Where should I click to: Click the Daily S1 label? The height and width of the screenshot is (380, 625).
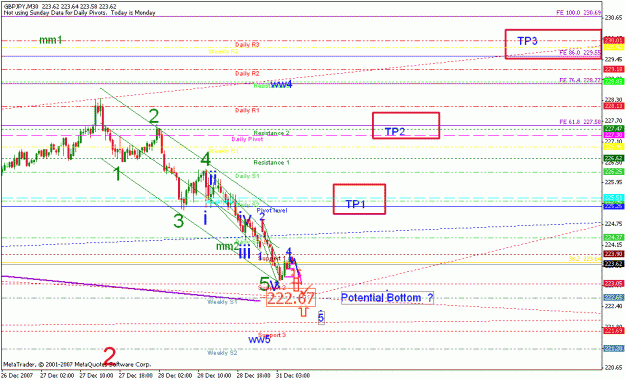click(x=247, y=176)
